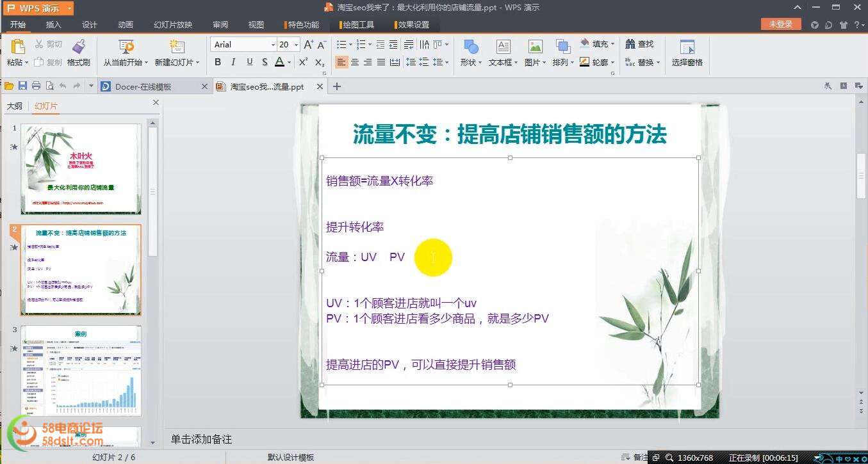Click the Arrange (排列) icon

pos(562,47)
